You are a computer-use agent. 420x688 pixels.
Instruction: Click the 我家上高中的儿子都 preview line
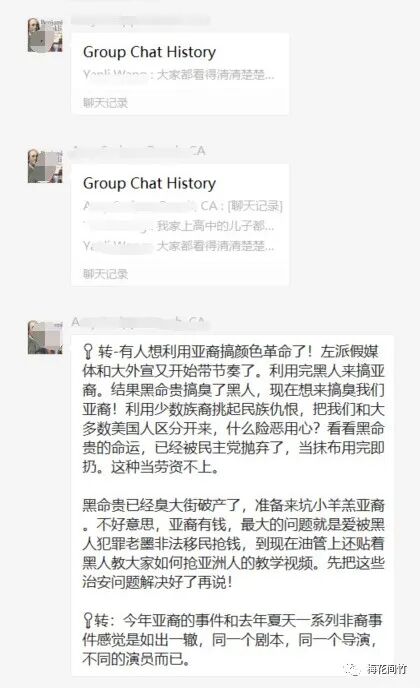coord(215,226)
